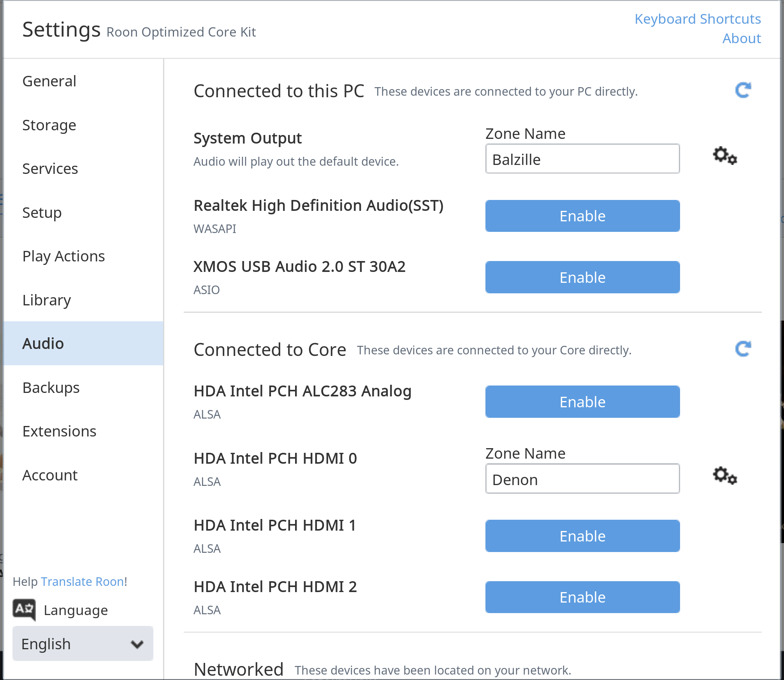Enable Realtek High Definition Audio(SST)
Image resolution: width=784 pixels, height=680 pixels.
click(582, 216)
